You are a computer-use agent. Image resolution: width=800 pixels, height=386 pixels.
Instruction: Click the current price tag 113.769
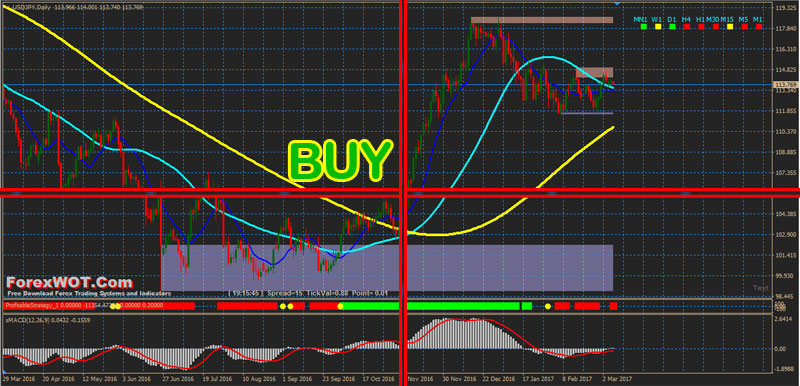(786, 85)
